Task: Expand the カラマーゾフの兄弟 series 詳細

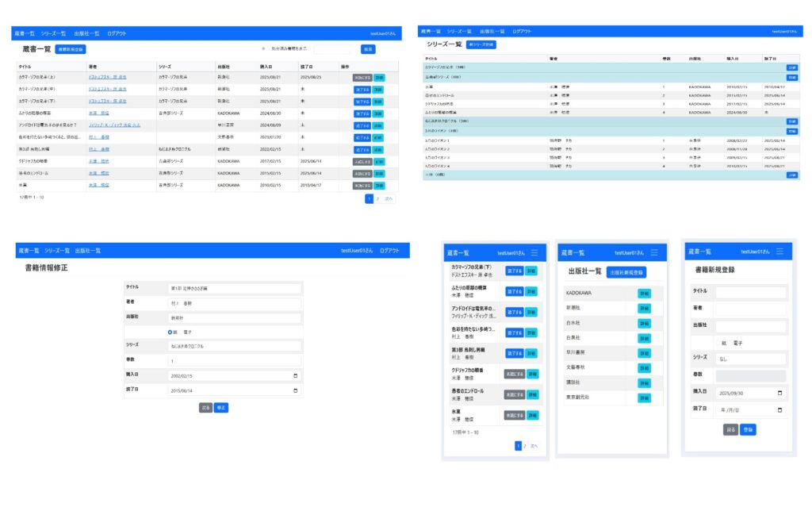Action: (x=791, y=68)
